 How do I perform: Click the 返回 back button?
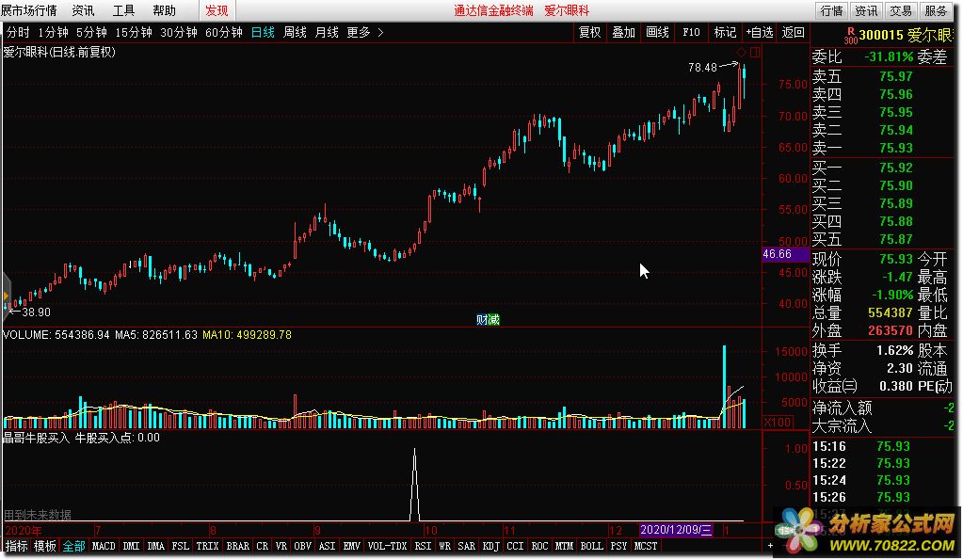793,33
